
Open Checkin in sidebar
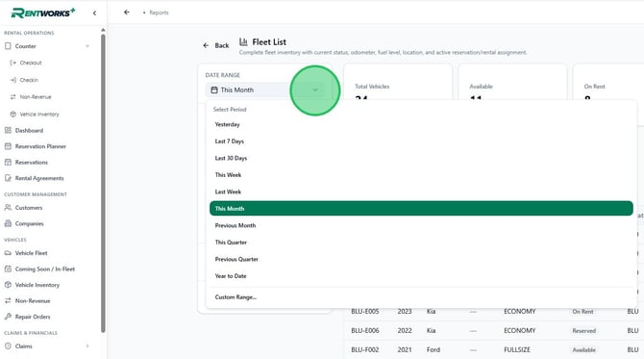[29, 80]
